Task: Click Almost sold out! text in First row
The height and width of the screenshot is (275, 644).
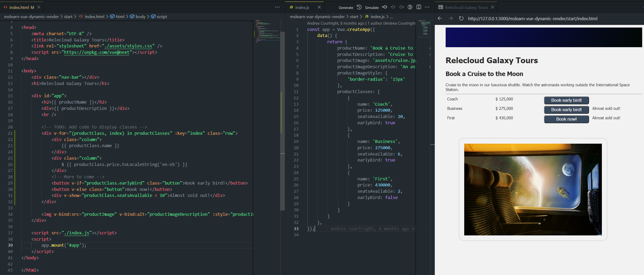Action: [x=606, y=118]
